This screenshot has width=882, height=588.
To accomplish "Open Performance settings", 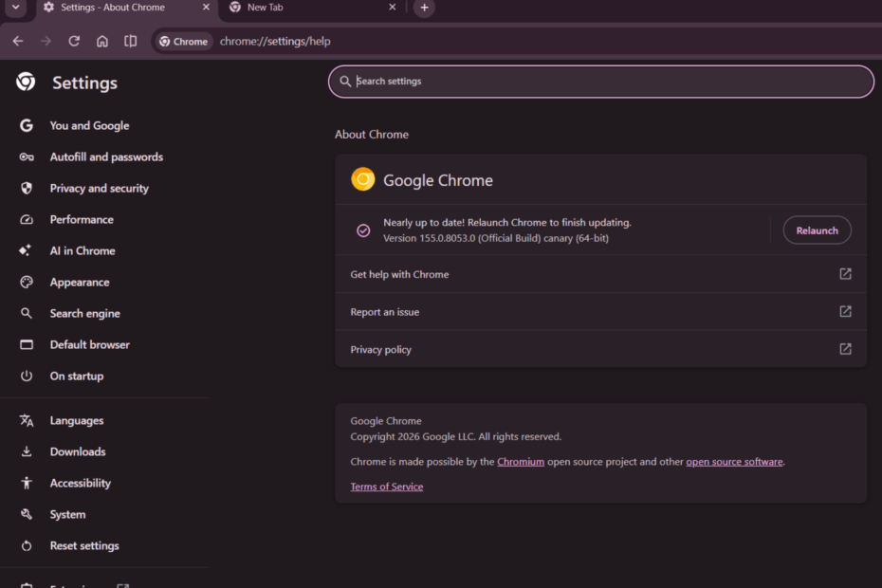I will point(82,219).
